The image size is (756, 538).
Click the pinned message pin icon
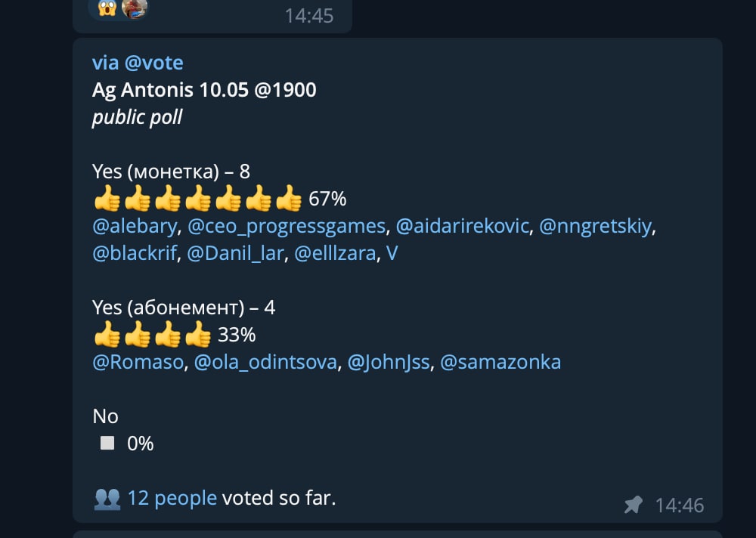coord(634,505)
